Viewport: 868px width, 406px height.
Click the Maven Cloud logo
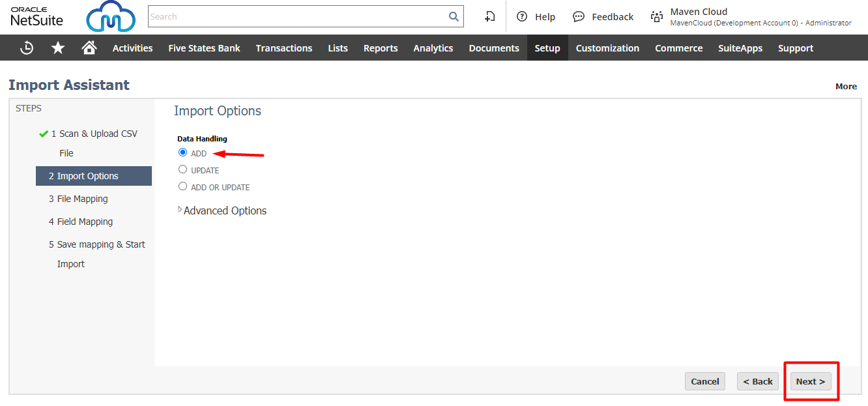tap(111, 17)
